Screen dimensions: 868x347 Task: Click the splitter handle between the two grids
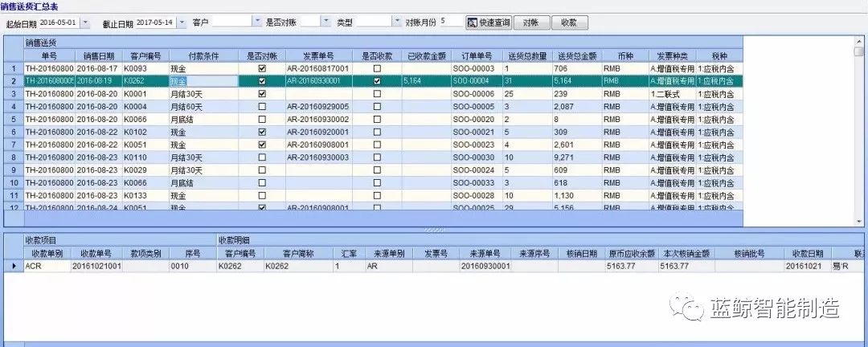click(434, 230)
